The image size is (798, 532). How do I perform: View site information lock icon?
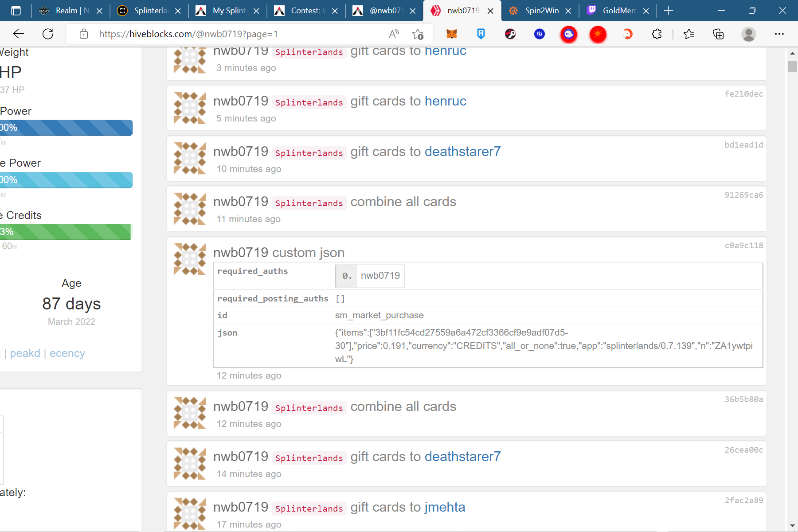tap(84, 34)
